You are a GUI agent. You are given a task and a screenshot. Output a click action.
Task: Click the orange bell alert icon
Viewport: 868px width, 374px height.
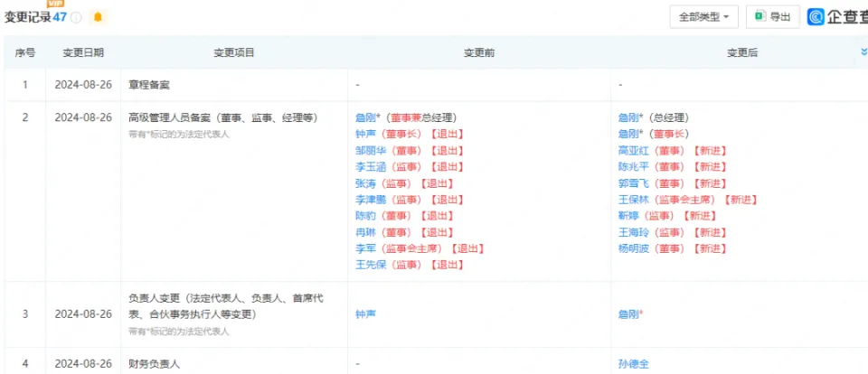point(98,17)
